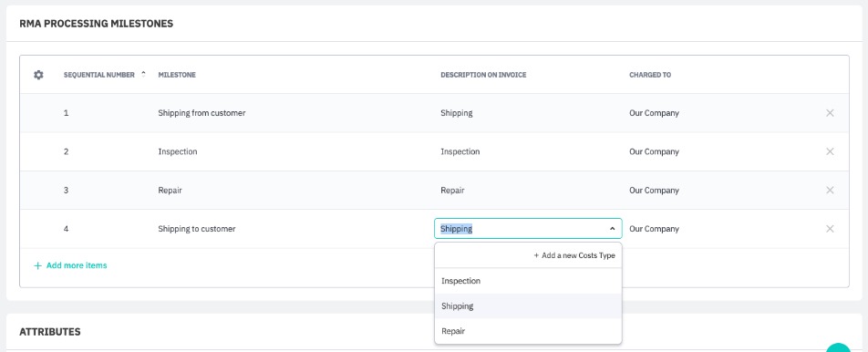Click the teal round button at bottom right
The height and width of the screenshot is (352, 868).
(838, 347)
